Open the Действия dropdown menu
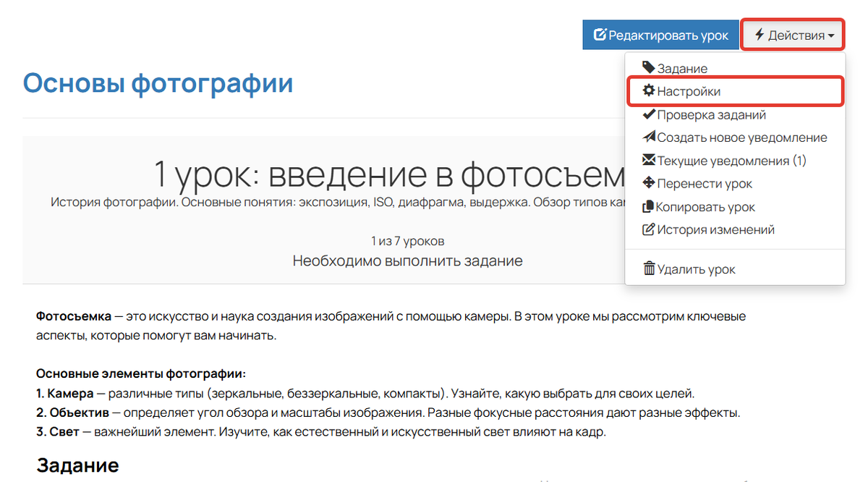 pos(792,34)
